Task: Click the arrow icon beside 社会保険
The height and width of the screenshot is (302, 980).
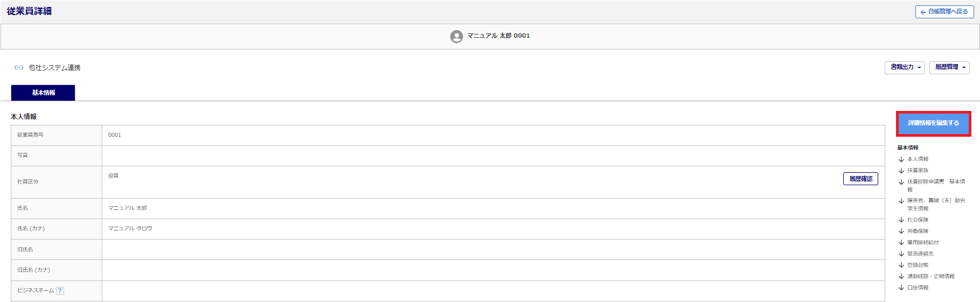Action: tap(901, 220)
